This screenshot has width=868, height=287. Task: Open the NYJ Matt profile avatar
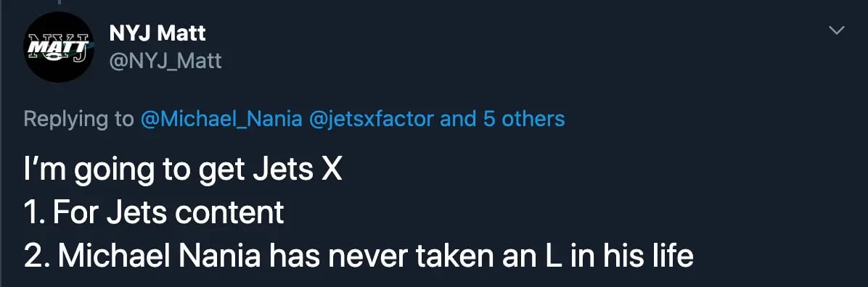tap(59, 47)
